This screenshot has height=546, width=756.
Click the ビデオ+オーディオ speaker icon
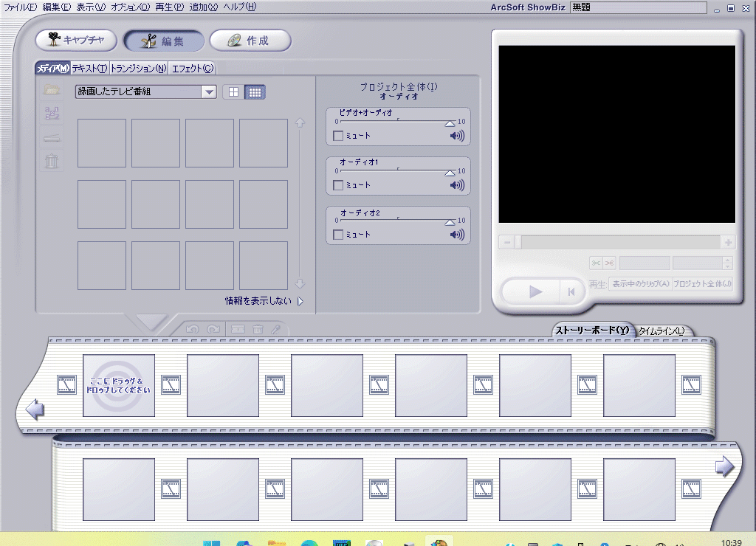click(457, 136)
